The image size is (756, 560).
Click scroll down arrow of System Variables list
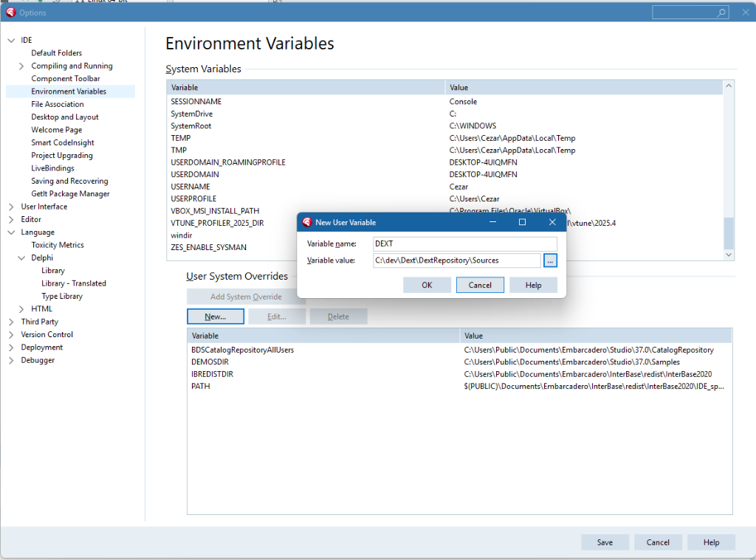coord(729,255)
